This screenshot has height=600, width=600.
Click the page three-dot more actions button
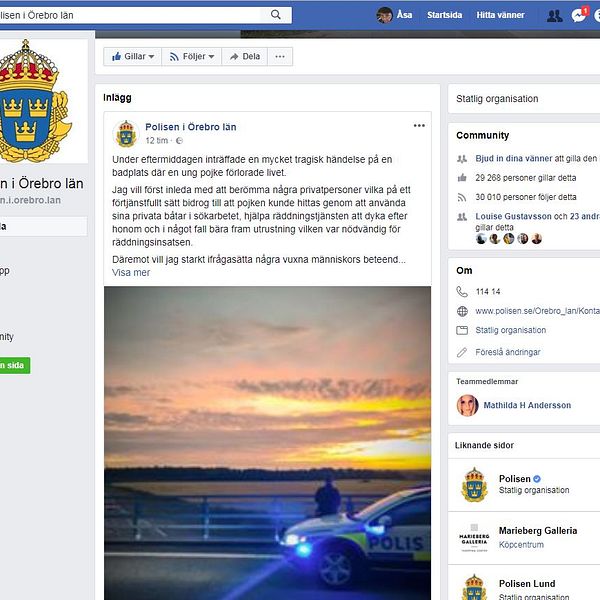(280, 57)
